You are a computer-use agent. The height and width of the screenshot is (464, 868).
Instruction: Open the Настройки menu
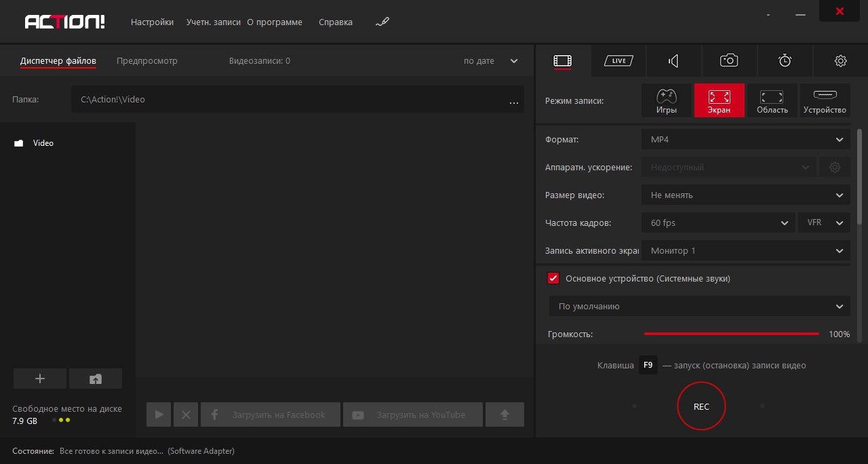click(x=152, y=22)
